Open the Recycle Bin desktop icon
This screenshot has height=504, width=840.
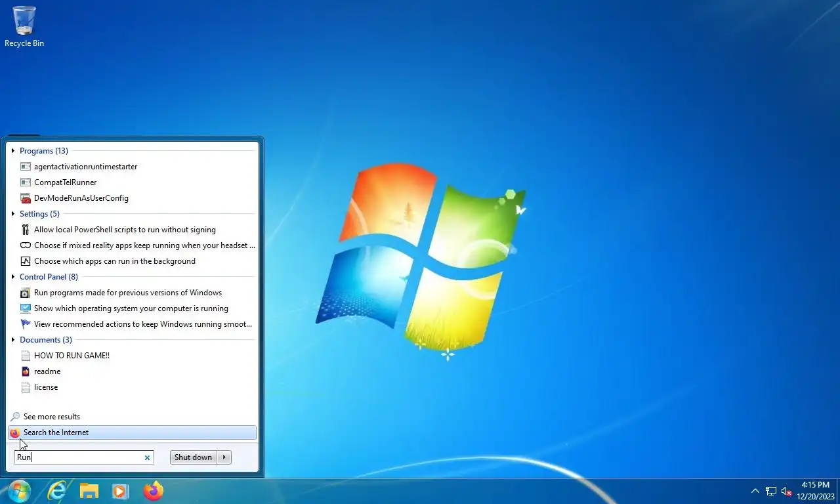[24, 26]
